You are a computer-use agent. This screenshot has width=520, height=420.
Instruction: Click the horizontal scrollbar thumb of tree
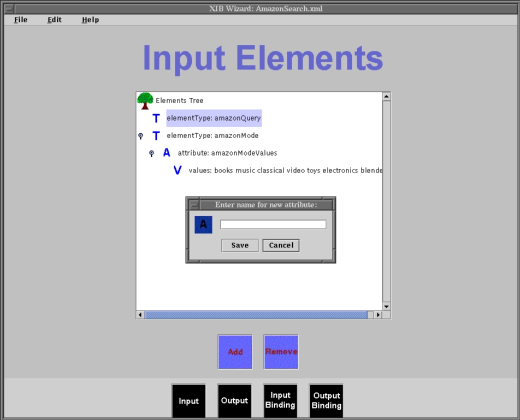tap(256, 315)
